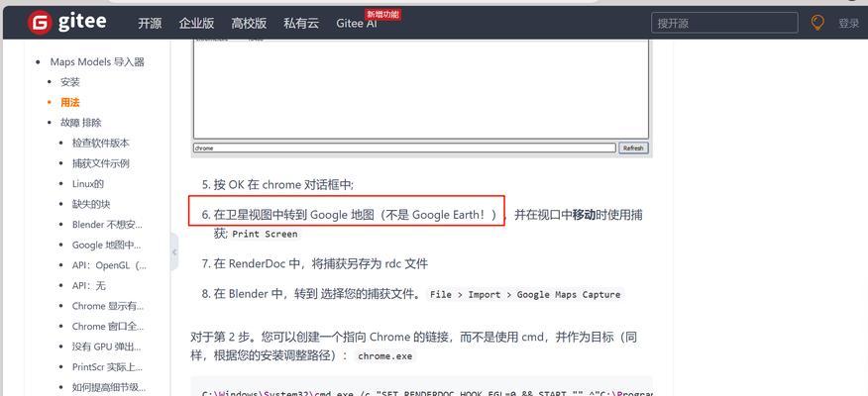Open 私有云 in the navigation bar
The height and width of the screenshot is (396, 868).
301,23
